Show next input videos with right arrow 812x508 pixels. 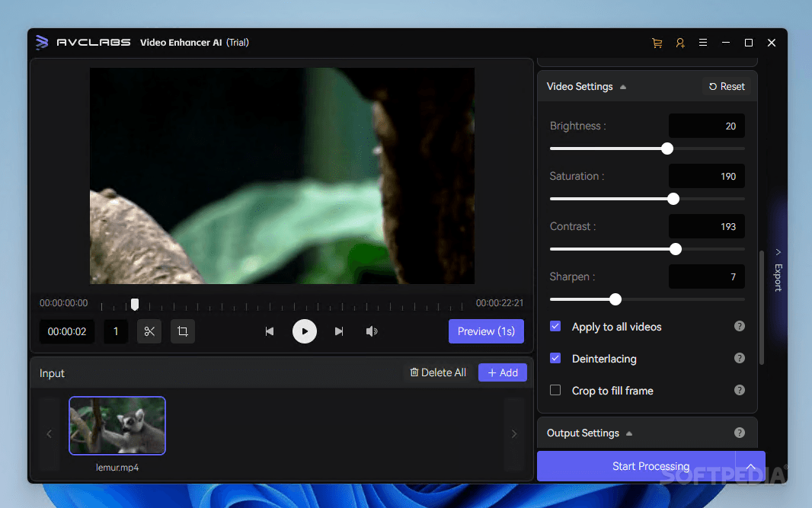(514, 434)
